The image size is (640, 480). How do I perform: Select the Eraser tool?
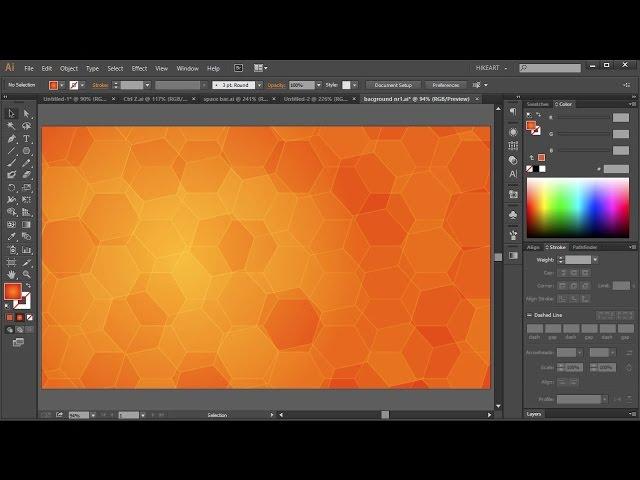tap(27, 175)
